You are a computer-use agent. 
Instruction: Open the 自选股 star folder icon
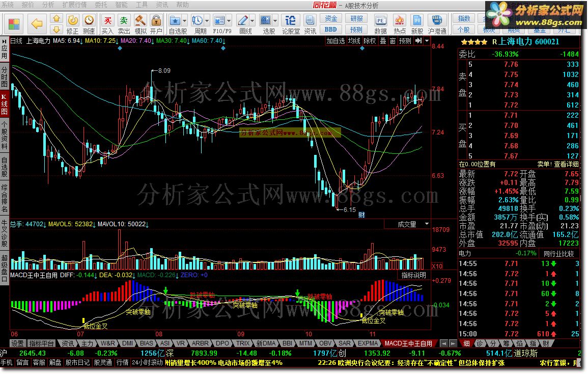tap(175, 20)
